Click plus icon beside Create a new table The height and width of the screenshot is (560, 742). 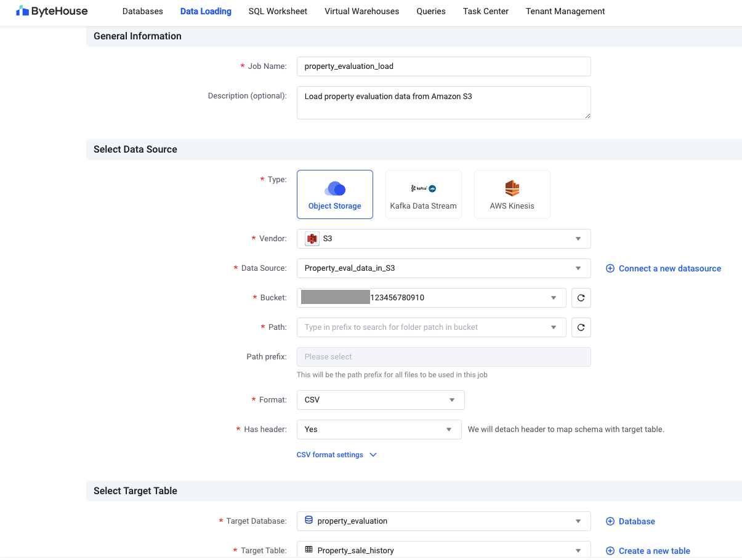tap(610, 551)
